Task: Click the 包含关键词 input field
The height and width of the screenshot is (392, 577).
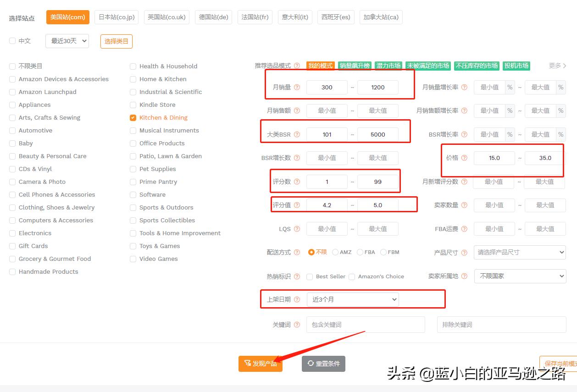Action: click(x=366, y=325)
